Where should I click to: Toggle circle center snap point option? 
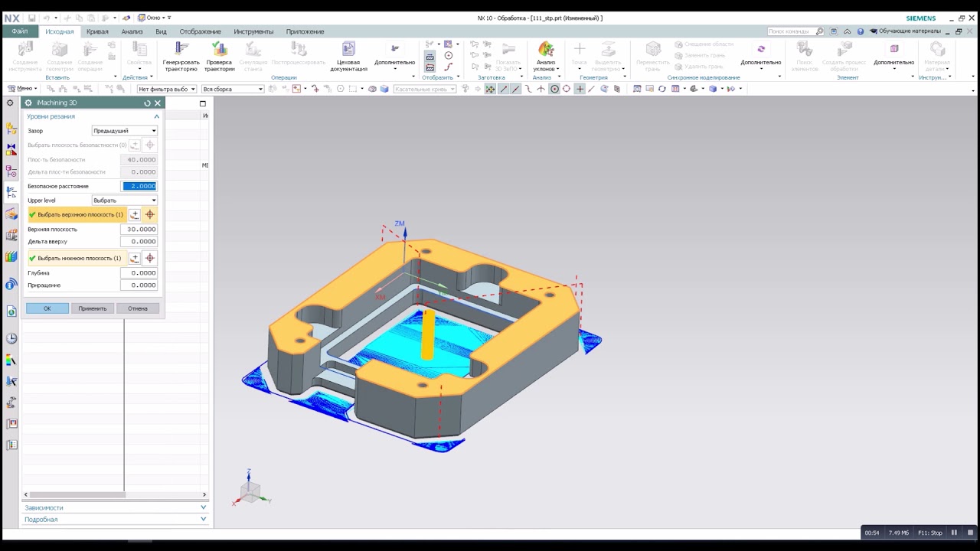click(554, 89)
